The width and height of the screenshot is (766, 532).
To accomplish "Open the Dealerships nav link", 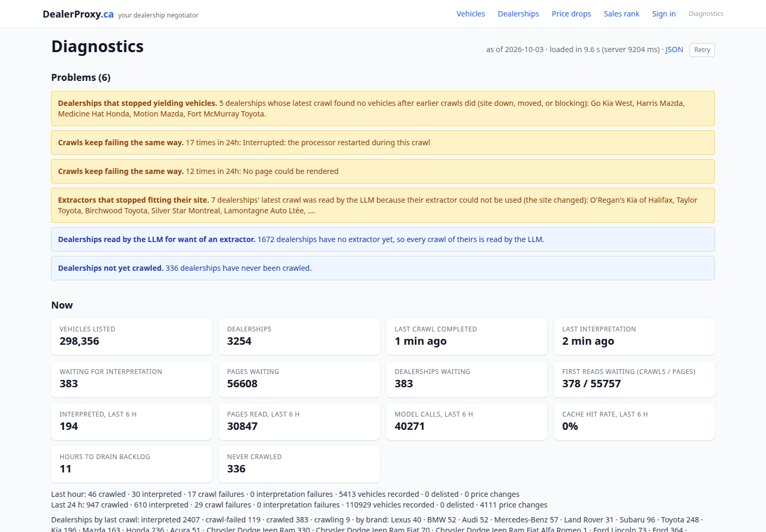I will [518, 14].
